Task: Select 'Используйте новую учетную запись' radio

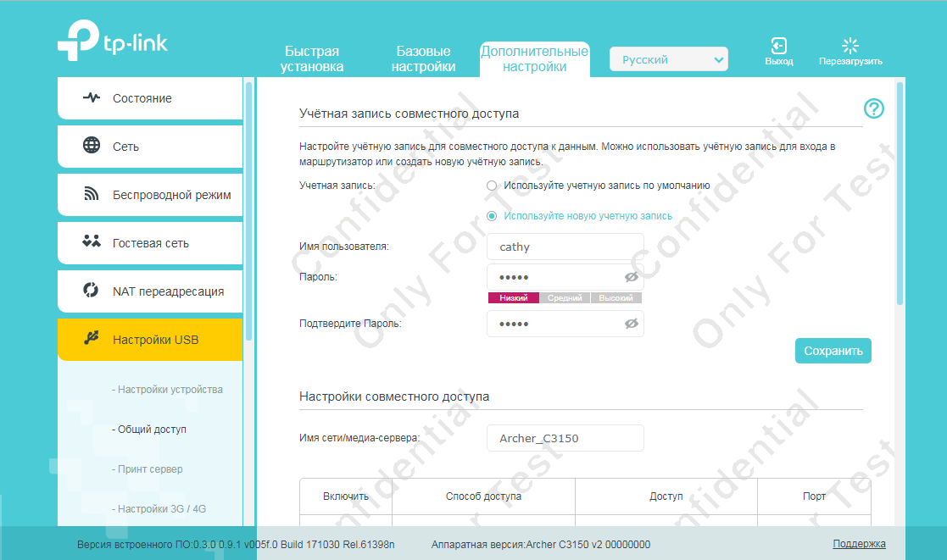Action: pos(492,216)
